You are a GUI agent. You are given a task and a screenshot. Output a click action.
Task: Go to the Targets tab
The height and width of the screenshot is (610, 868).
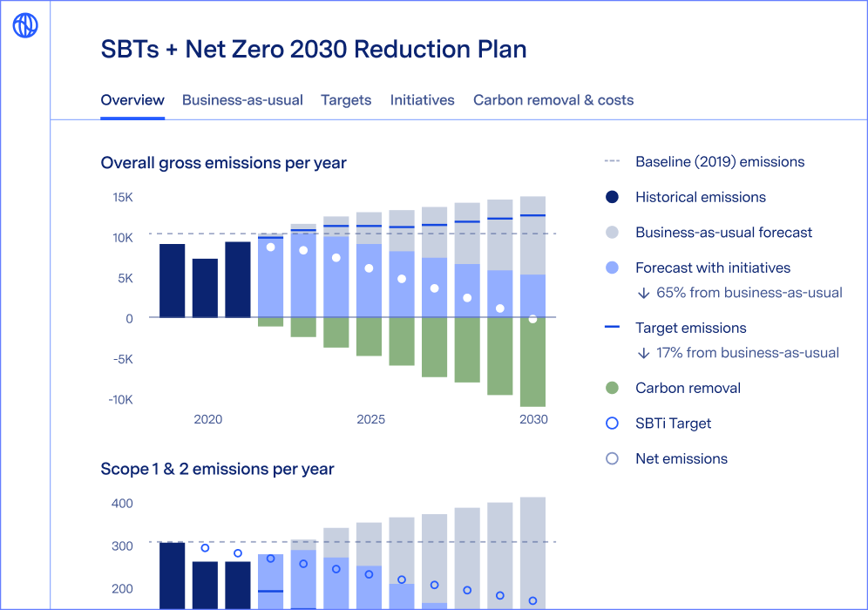click(x=346, y=100)
